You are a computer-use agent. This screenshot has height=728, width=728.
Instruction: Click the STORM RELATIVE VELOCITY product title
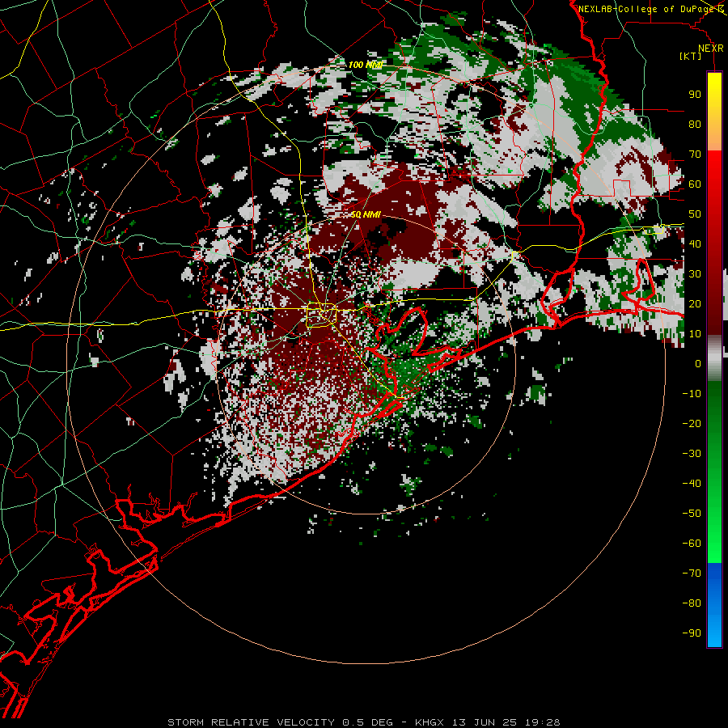[251, 722]
